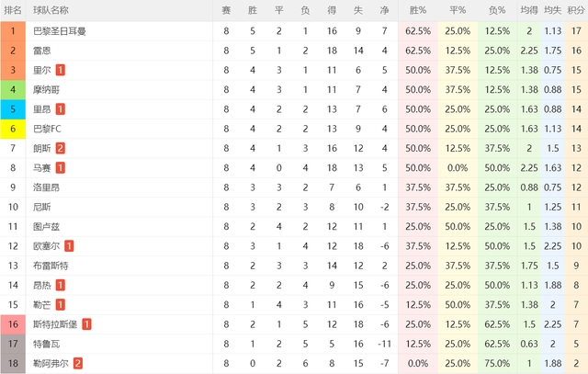The image size is (588, 374).
Task: Select the green rank 4 cell
Action: [13, 90]
